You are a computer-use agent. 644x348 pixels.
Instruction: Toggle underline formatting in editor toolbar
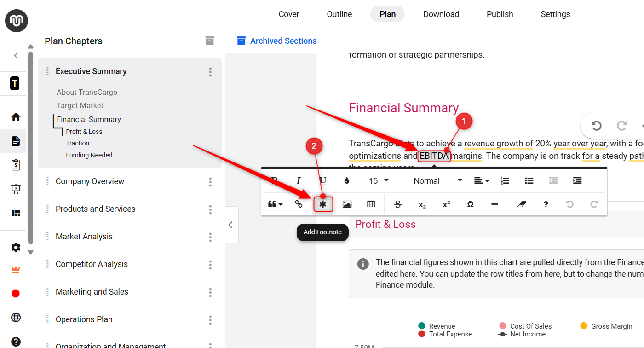click(323, 181)
